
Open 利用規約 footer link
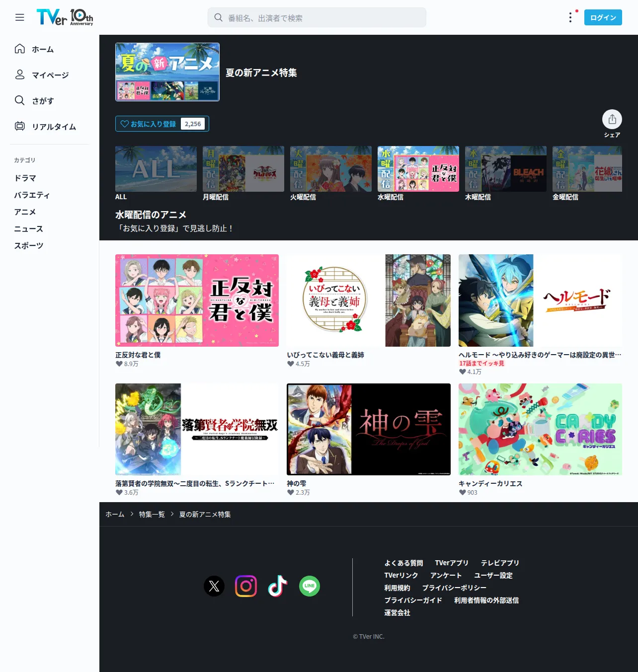397,588
